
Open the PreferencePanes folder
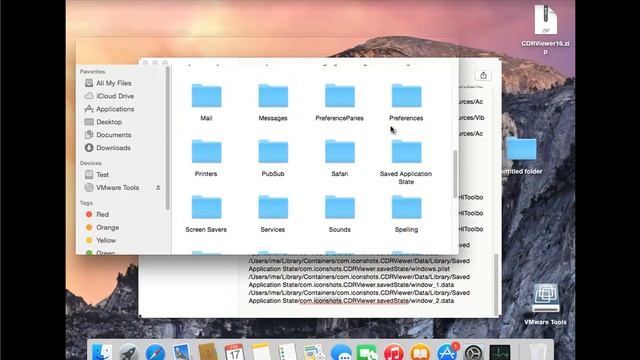click(x=340, y=96)
